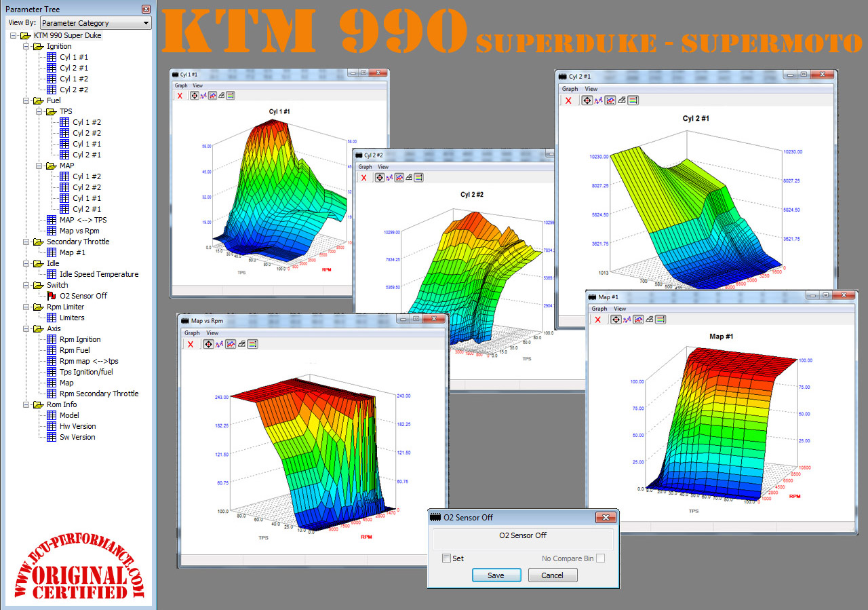
Task: Click the red flag O2 Sensor Off icon
Action: (x=52, y=296)
